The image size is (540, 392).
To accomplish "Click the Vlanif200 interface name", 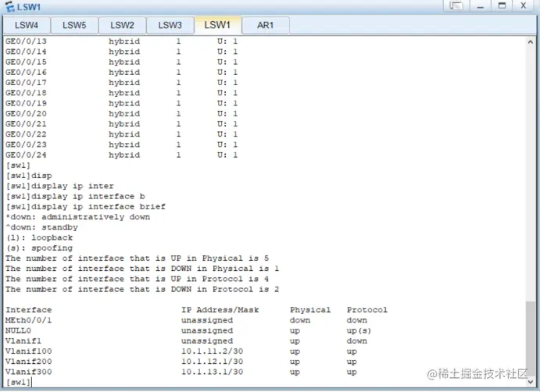I will [29, 362].
